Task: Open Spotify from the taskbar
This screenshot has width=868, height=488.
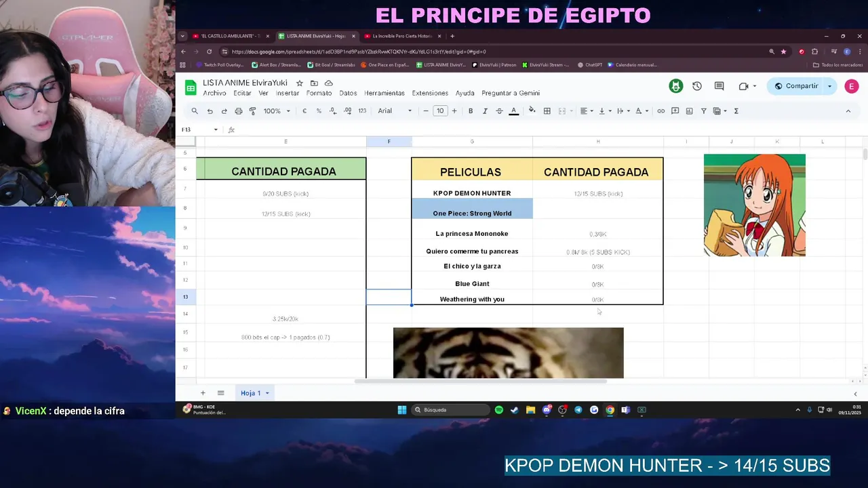Action: coord(499,410)
